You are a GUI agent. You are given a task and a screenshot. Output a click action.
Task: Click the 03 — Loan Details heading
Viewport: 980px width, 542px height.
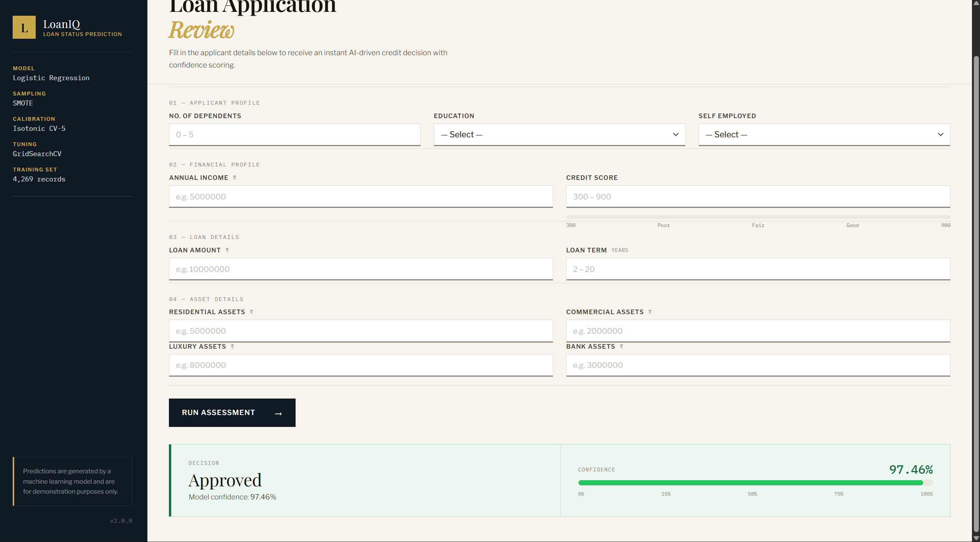[x=204, y=237]
